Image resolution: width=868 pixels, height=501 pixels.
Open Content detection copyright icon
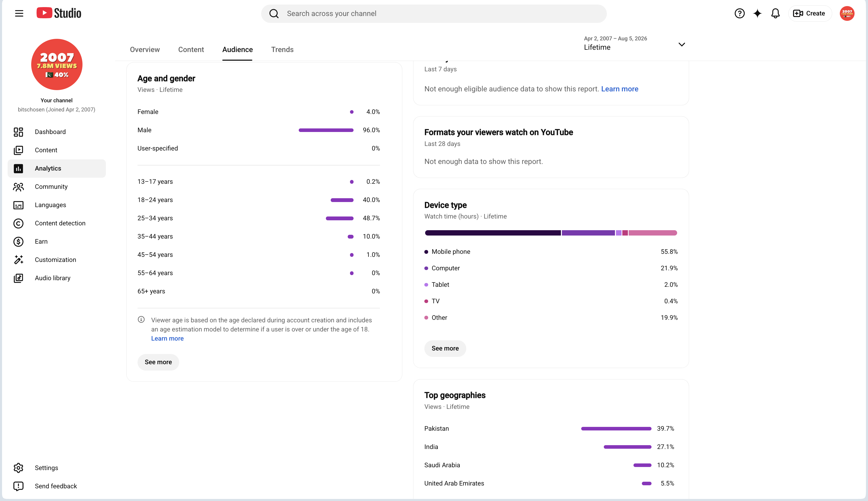[18, 223]
